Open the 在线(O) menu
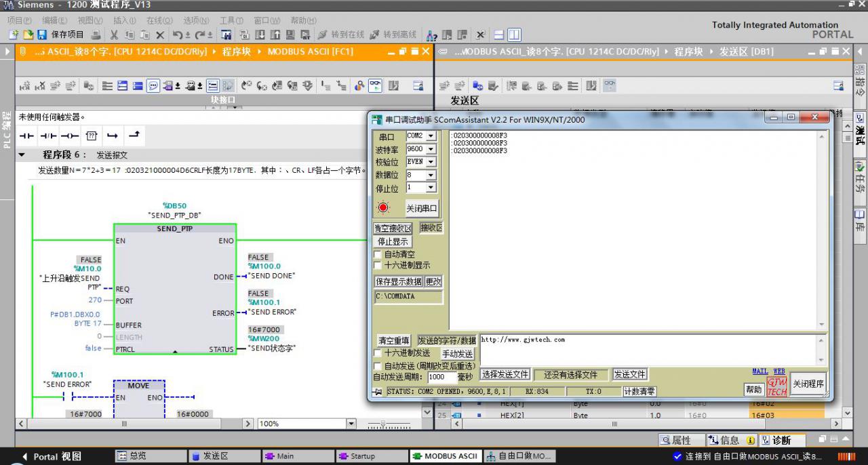 (x=159, y=20)
